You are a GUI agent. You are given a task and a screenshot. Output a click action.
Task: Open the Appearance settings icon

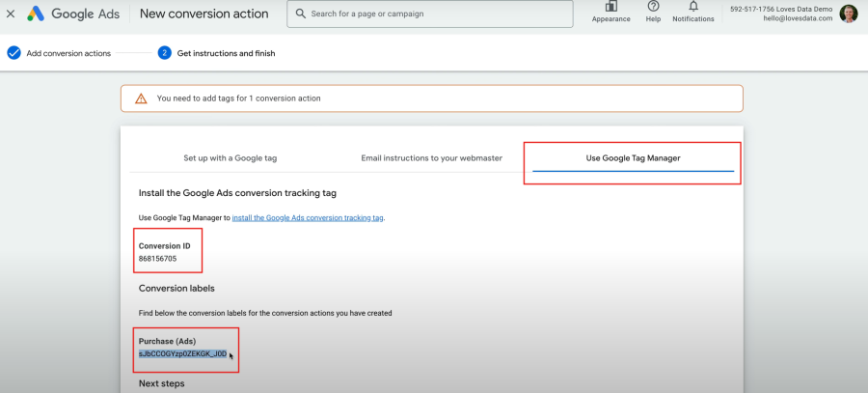611,7
